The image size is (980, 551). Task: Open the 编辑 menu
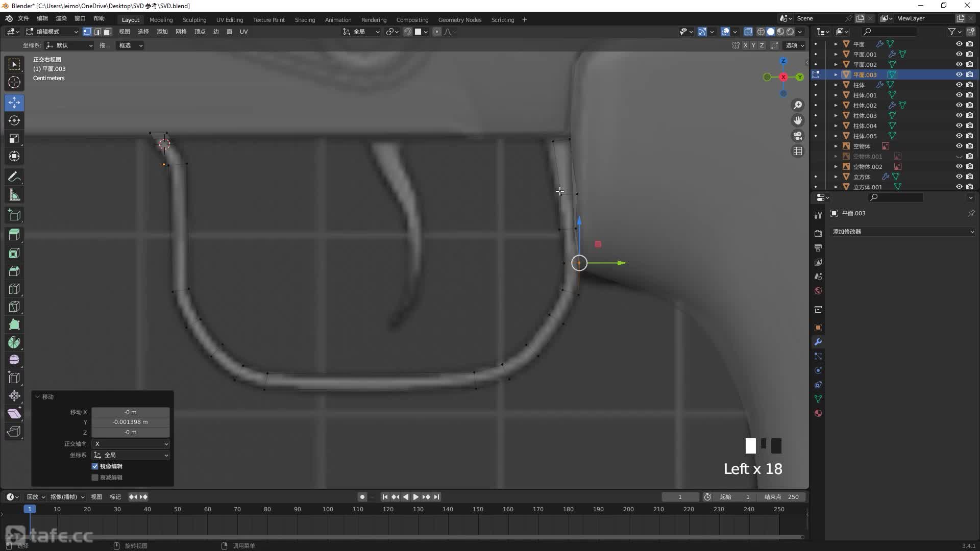(x=42, y=18)
